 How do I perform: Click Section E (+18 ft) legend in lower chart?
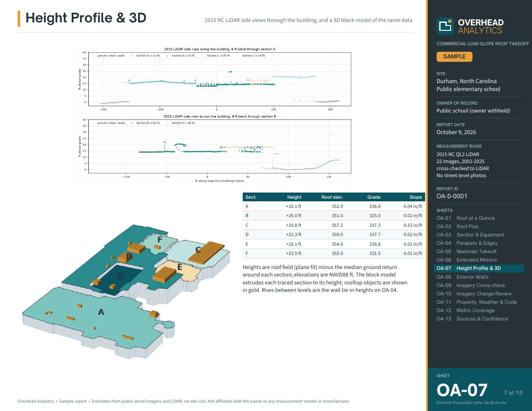(180, 123)
